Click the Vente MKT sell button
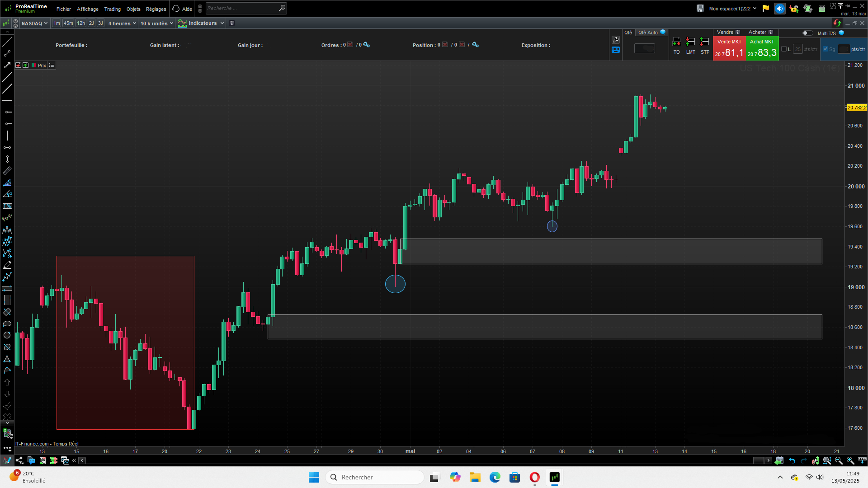 [x=729, y=48]
